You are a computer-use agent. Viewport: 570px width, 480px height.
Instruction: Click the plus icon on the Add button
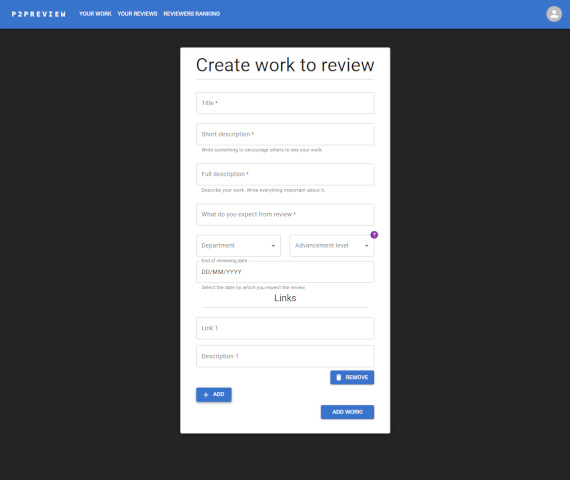206,395
